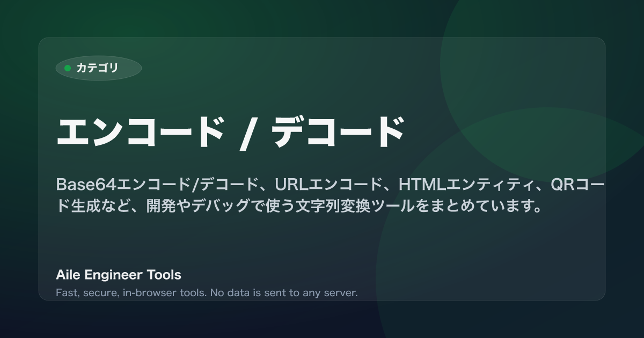This screenshot has height=338, width=644.
Task: Click the エンコード / デコード heading
Action: point(230,131)
